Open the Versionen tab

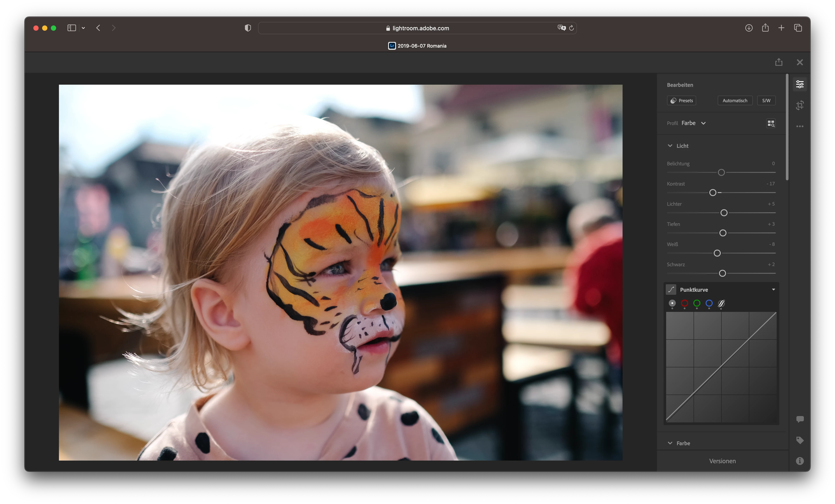point(722,461)
